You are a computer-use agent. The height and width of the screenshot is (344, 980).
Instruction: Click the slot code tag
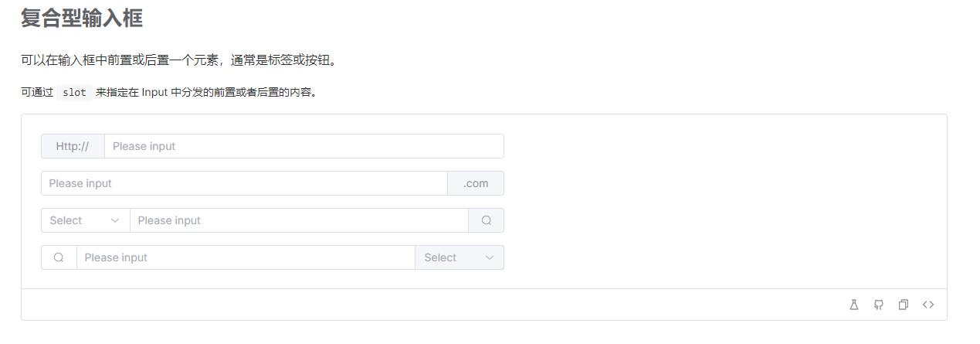(75, 92)
